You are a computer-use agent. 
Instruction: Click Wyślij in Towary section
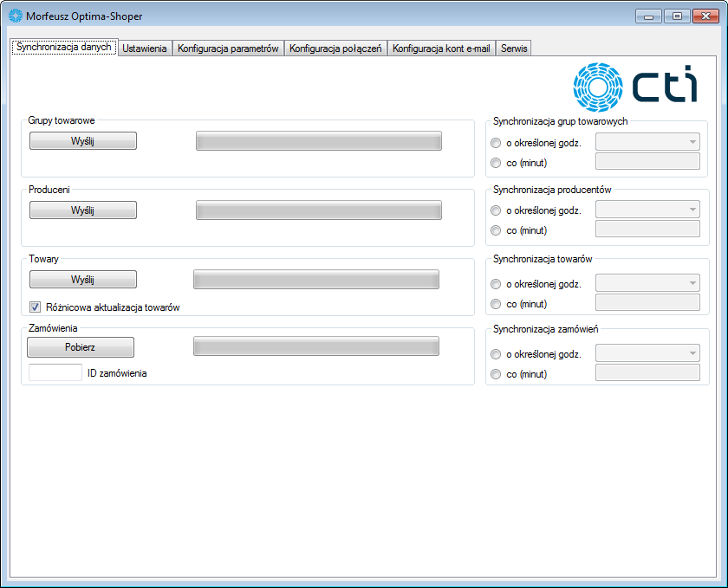[x=83, y=280]
